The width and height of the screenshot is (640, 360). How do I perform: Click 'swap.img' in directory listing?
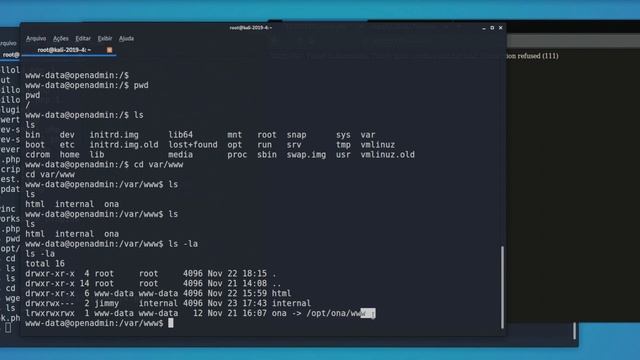(x=307, y=155)
